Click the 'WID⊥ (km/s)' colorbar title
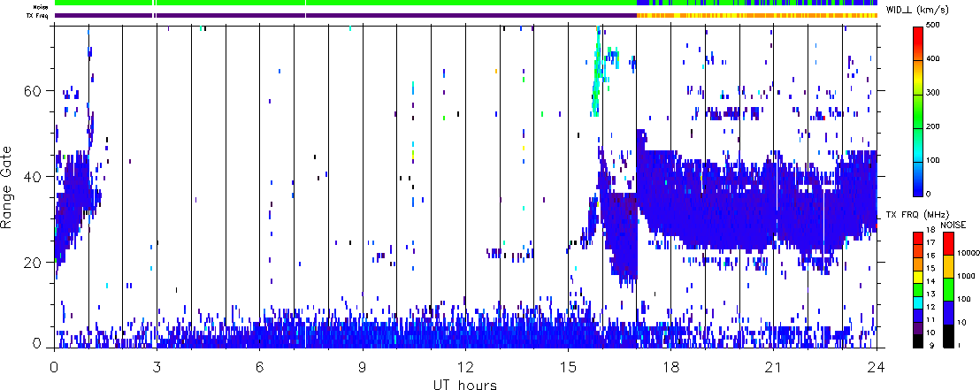The width and height of the screenshot is (980, 390). pos(917,11)
